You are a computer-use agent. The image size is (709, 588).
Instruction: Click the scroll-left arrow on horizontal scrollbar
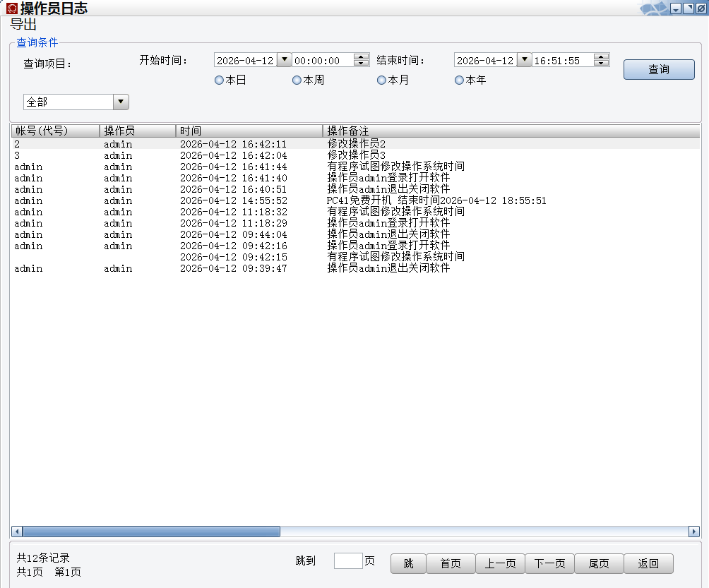point(17,532)
